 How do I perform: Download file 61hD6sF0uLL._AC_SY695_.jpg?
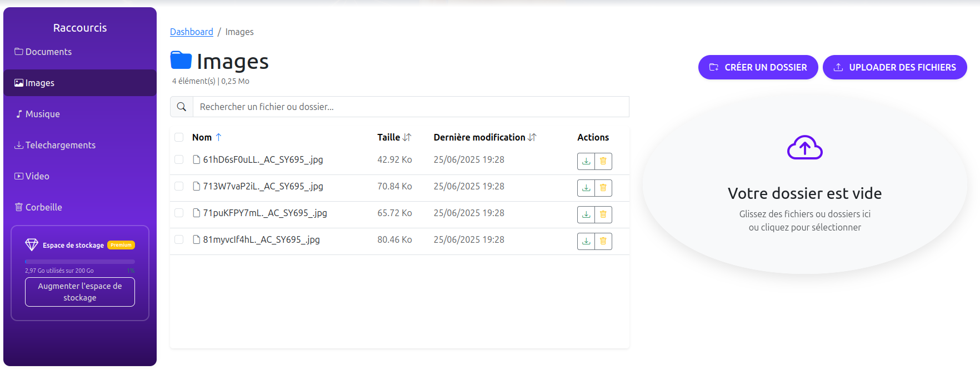tap(586, 161)
